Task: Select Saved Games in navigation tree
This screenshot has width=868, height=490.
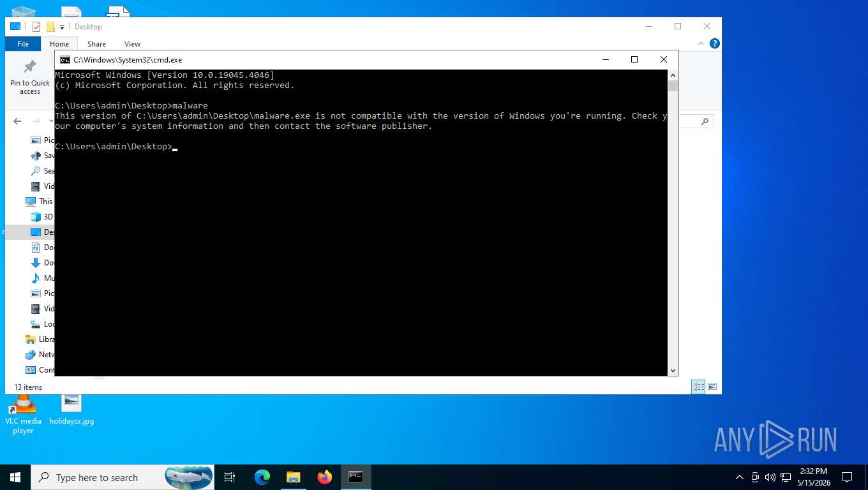Action: [x=42, y=156]
